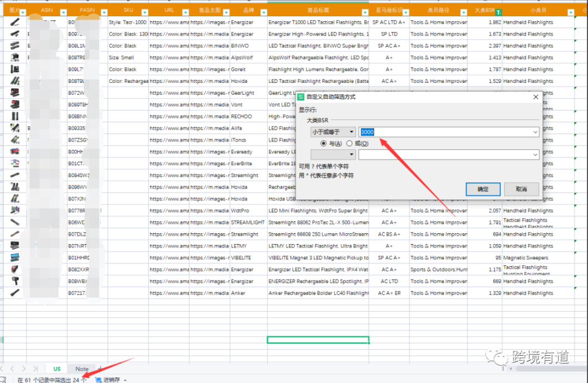588x383 pixels.
Task: Open the 亚马逊标识 column filter arrow
Action: coord(406,13)
